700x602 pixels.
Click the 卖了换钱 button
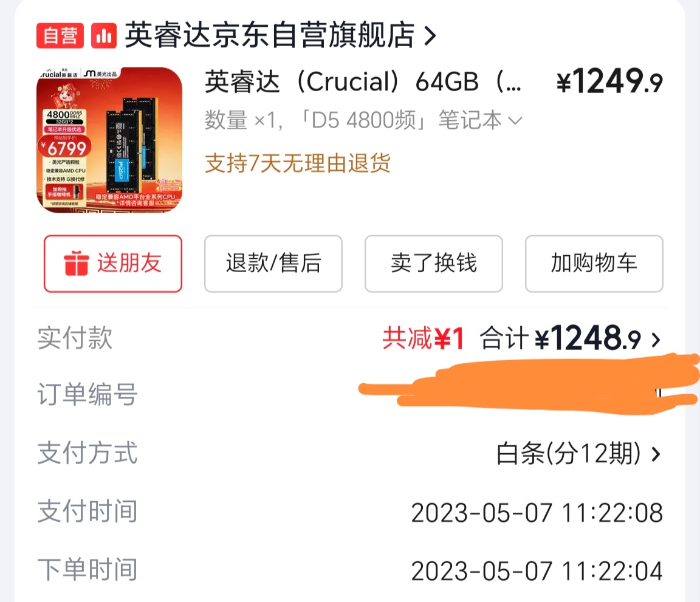tap(434, 264)
